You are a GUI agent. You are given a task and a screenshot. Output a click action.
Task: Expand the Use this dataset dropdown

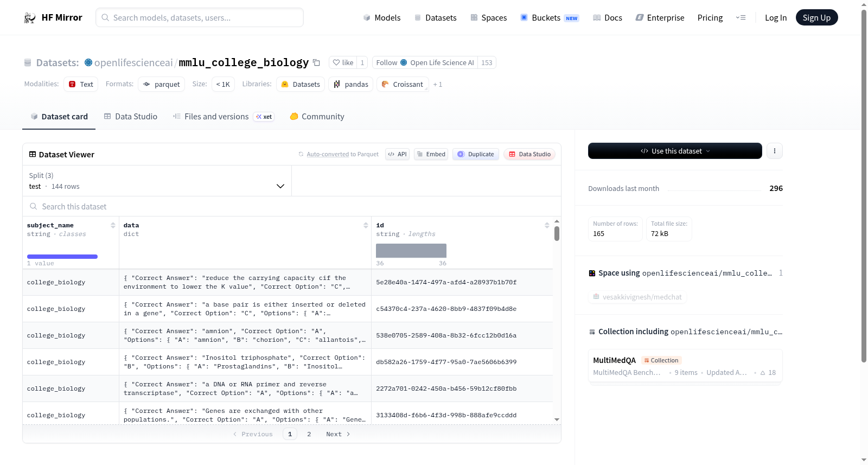coord(675,151)
